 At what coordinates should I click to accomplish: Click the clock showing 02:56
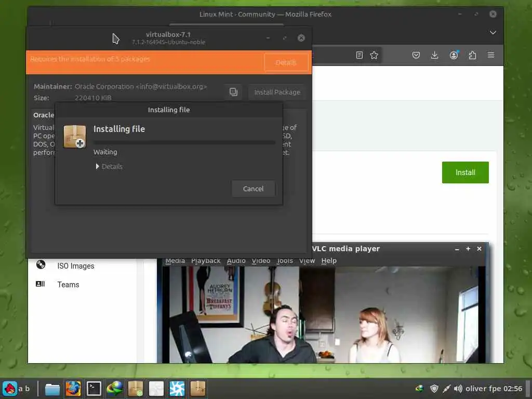pyautogui.click(x=513, y=389)
